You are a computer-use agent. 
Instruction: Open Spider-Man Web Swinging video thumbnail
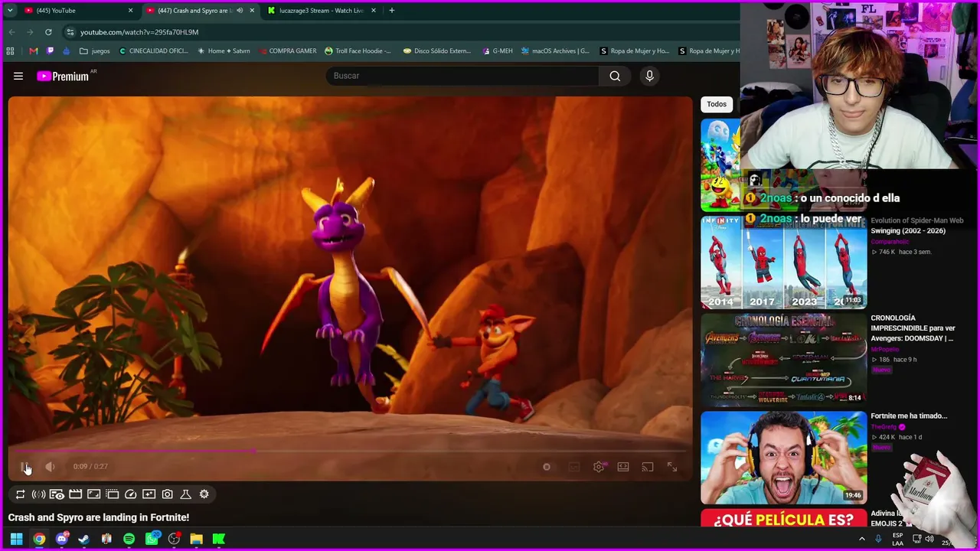784,262
